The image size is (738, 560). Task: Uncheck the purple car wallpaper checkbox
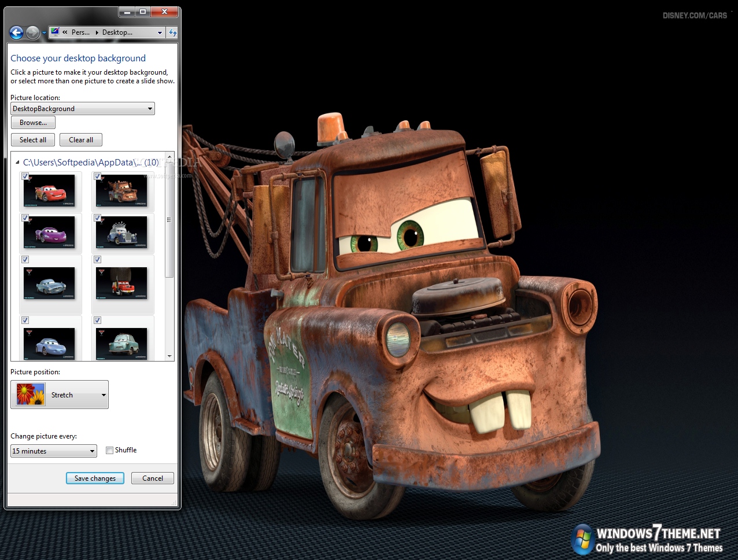tap(25, 218)
